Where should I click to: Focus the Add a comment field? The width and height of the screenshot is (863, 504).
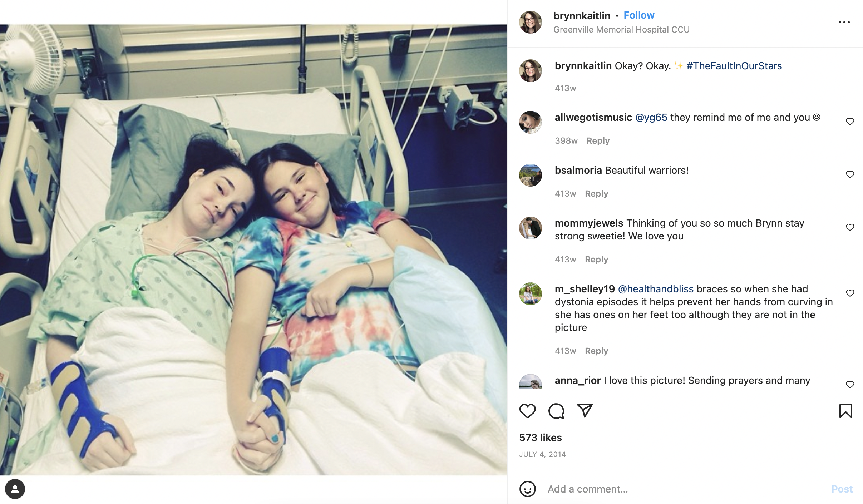click(686, 489)
